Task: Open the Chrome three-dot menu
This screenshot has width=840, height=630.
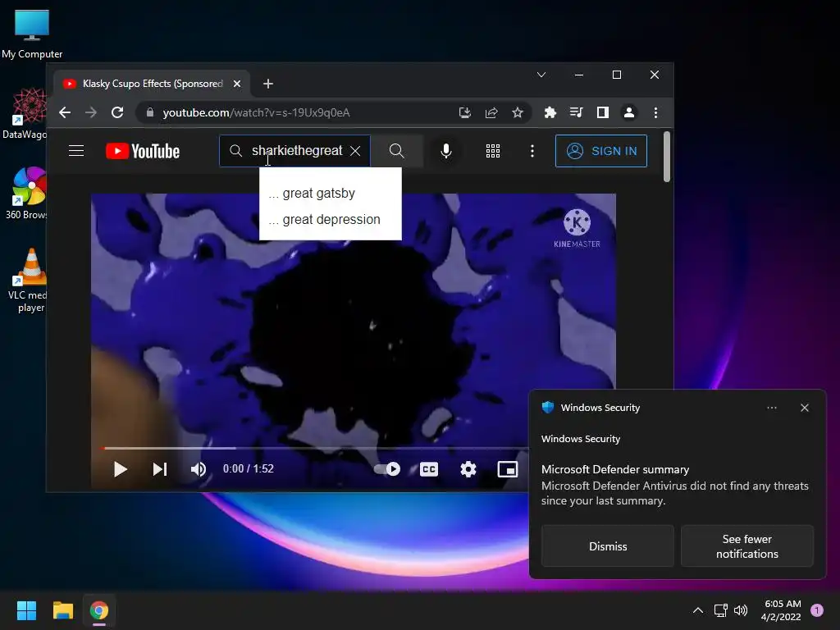Action: [x=655, y=112]
